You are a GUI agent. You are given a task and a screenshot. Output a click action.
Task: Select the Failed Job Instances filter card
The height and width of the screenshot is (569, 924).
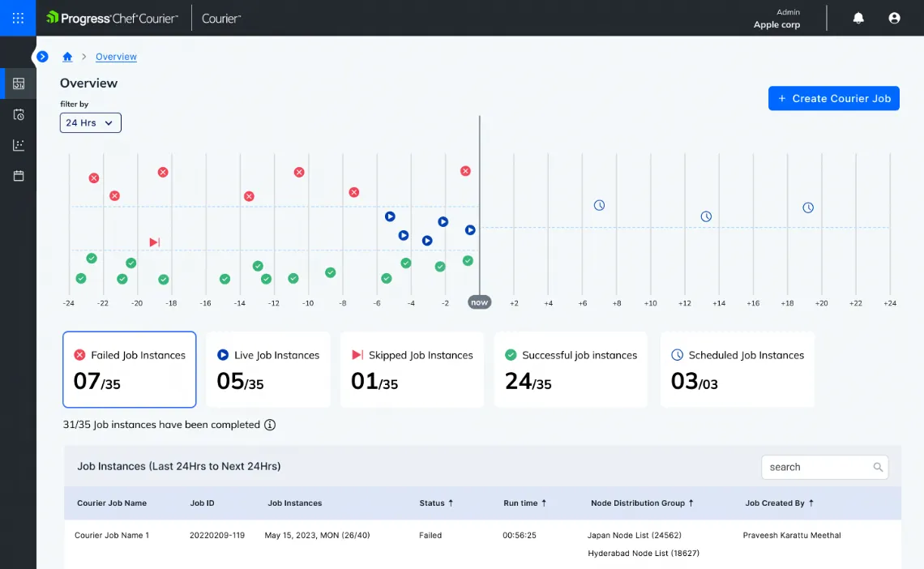pyautogui.click(x=129, y=369)
